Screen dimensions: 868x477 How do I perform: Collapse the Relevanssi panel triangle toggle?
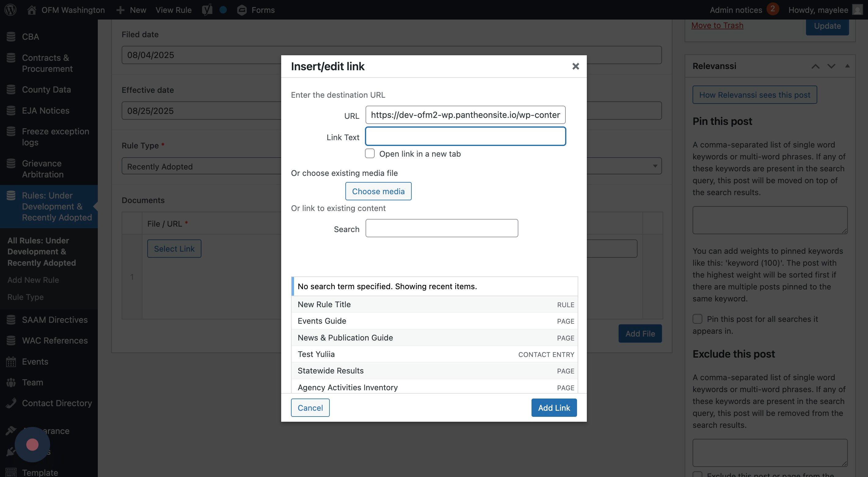point(847,66)
